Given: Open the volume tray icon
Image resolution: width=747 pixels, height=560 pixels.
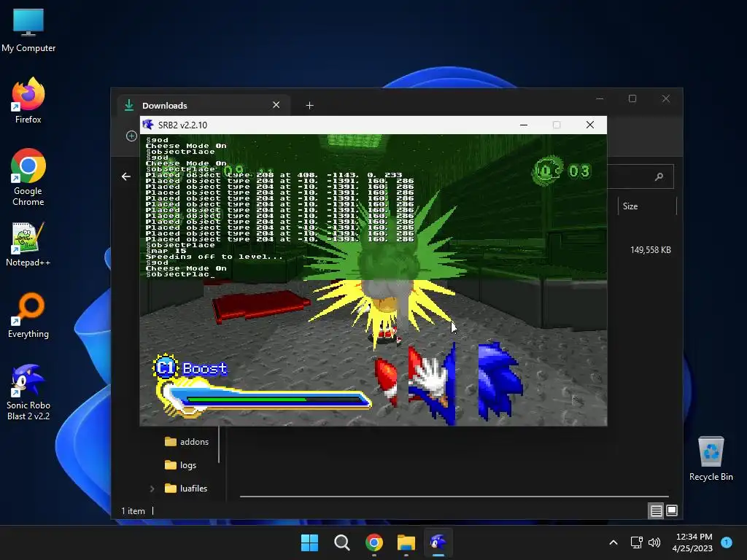Looking at the screenshot, I should point(654,542).
